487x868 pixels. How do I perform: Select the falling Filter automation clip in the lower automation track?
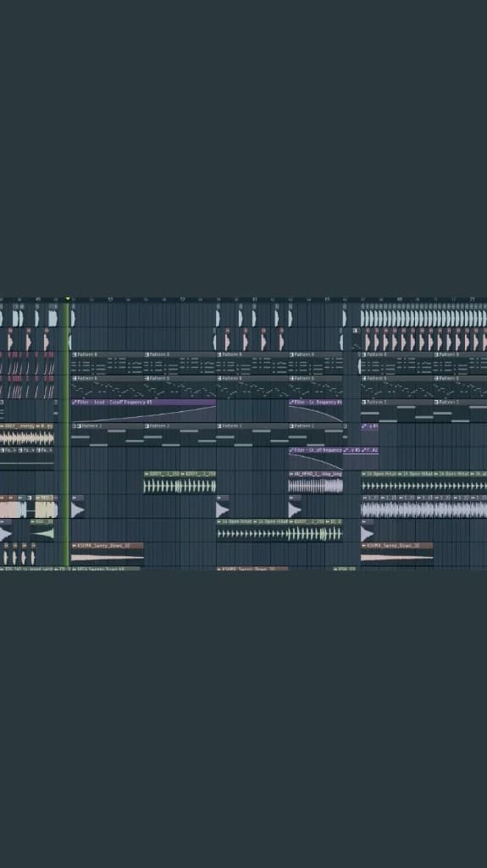click(x=315, y=459)
